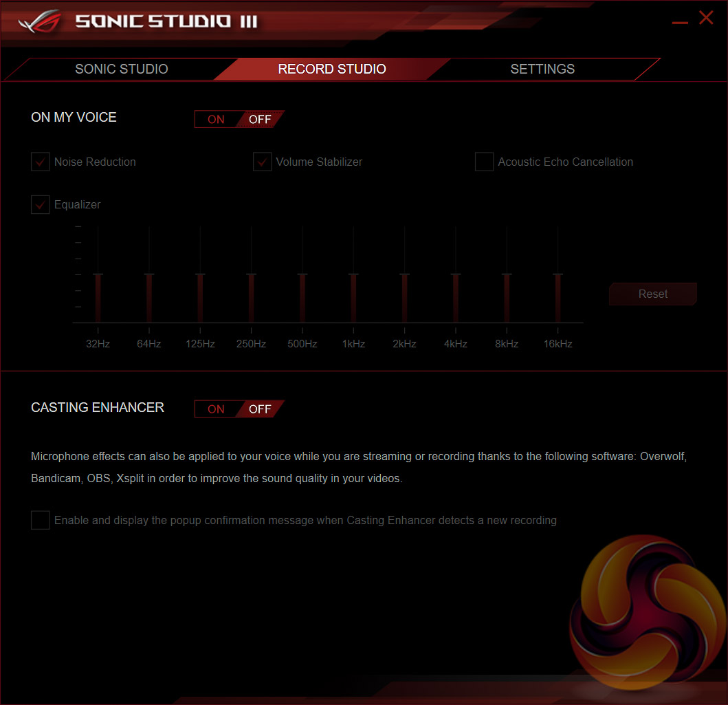Set Casting Enhancer to OFF

pos(260,409)
